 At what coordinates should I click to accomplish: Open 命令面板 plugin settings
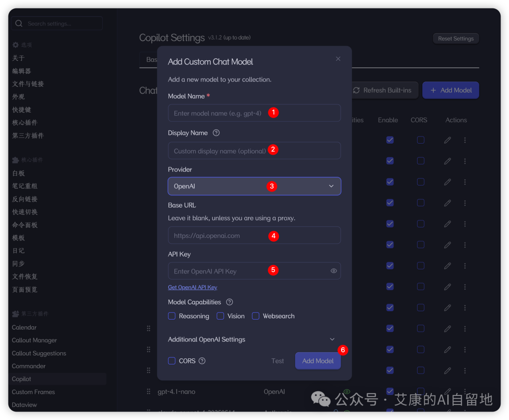coord(25,225)
